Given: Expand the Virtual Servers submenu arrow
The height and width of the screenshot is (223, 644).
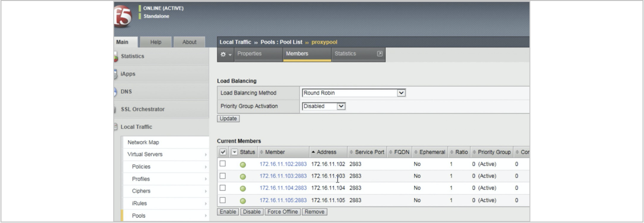Looking at the screenshot, I should 206,155.
